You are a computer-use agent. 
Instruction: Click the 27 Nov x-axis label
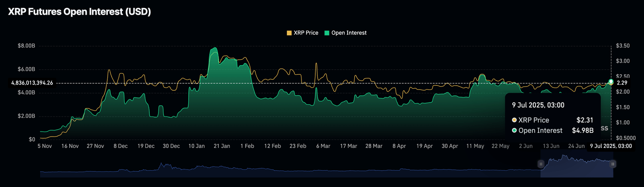[x=96, y=146]
